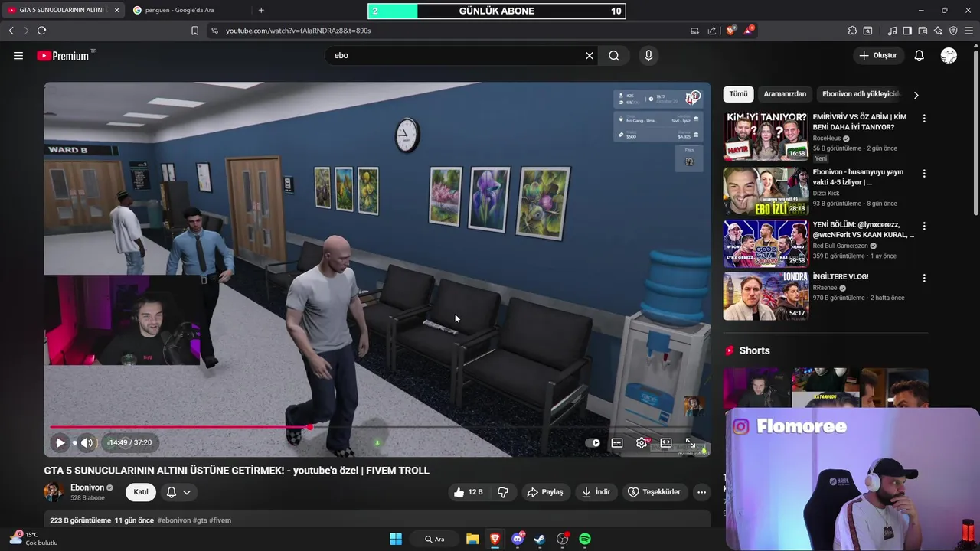Join the channel with Katıl
The image size is (980, 551).
(x=141, y=492)
